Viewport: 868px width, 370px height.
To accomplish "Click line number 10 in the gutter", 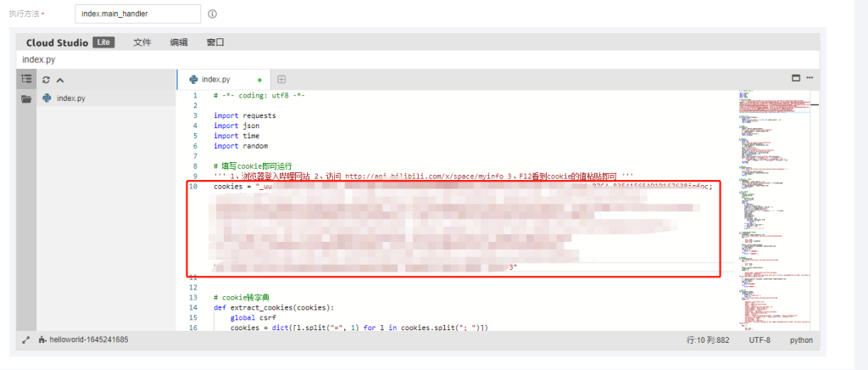I will 193,186.
